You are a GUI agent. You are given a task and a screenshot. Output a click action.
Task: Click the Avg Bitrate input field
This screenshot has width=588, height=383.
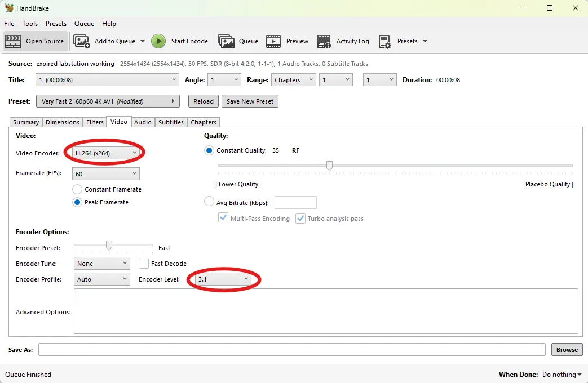(295, 202)
